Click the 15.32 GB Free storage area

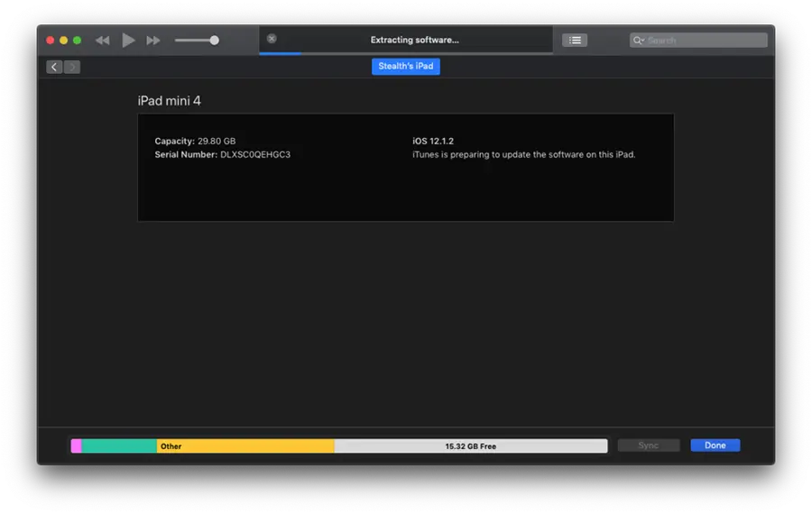pos(470,446)
